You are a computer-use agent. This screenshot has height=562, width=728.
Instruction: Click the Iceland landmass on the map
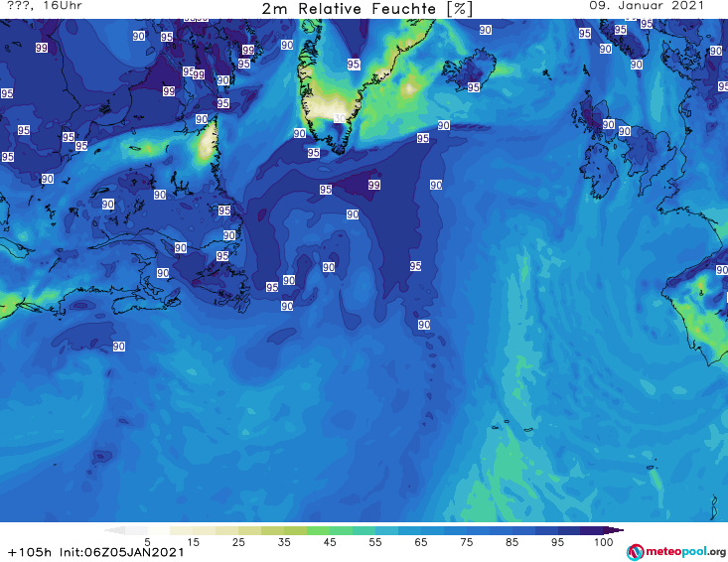click(x=470, y=70)
